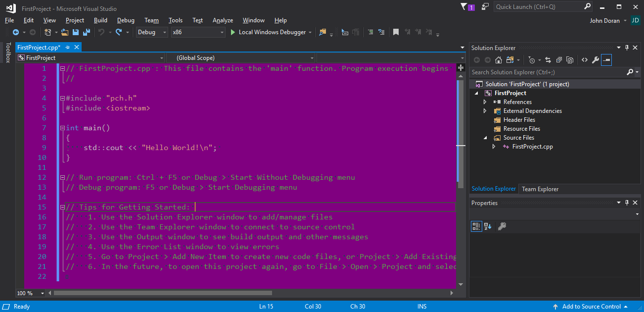Open the Debug menu
The width and height of the screenshot is (644, 312).
(126, 20)
